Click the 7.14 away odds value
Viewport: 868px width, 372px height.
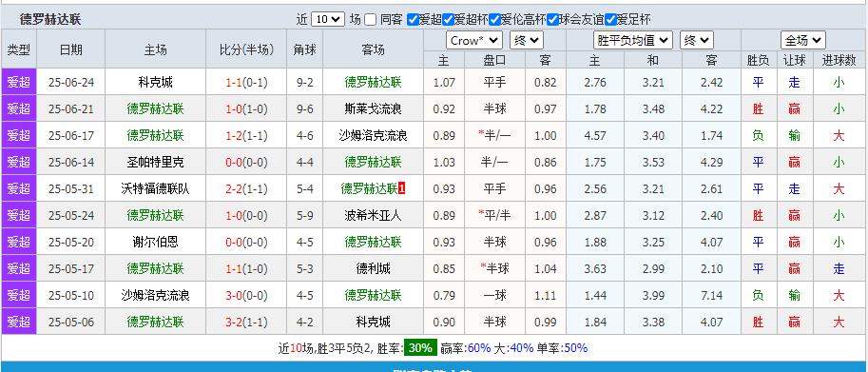(711, 295)
